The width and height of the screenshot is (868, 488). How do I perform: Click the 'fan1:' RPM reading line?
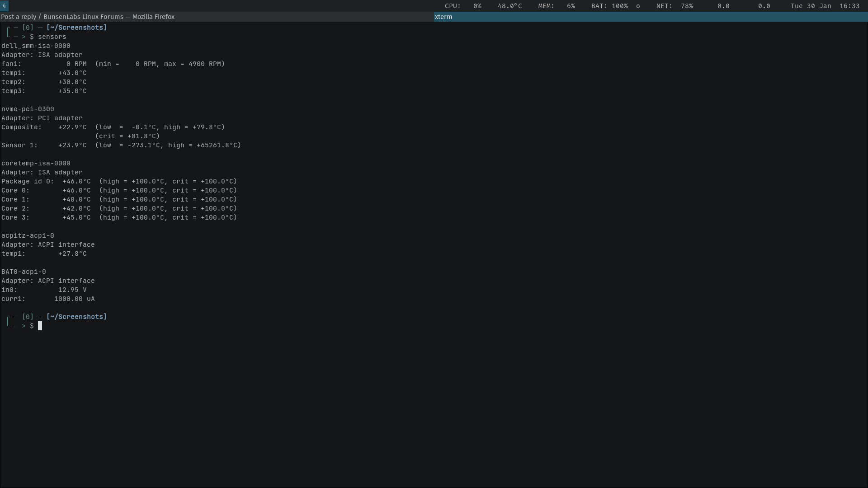pos(113,64)
